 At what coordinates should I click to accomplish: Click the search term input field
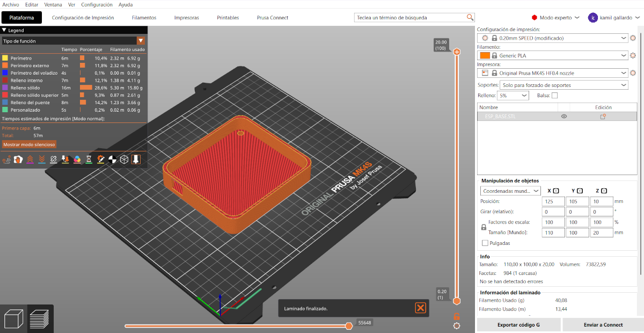(x=411, y=17)
